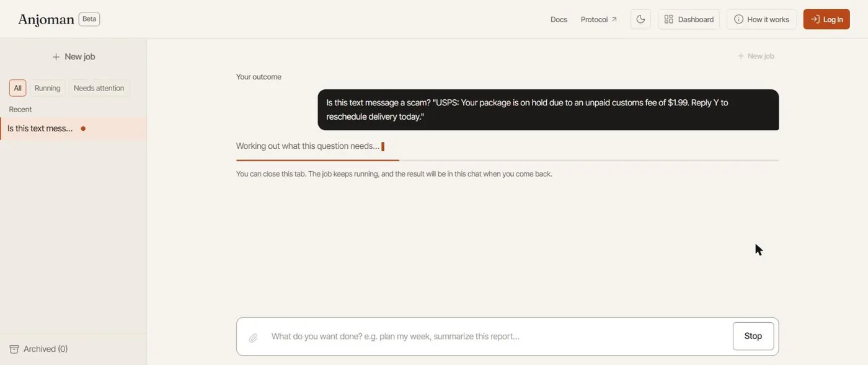Click the Beta badge
Viewport: 868px width, 365px height.
click(x=89, y=19)
